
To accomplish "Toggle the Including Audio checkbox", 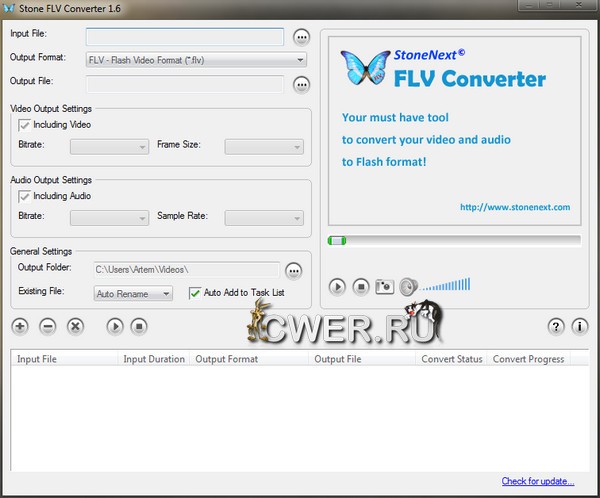I will pyautogui.click(x=25, y=196).
